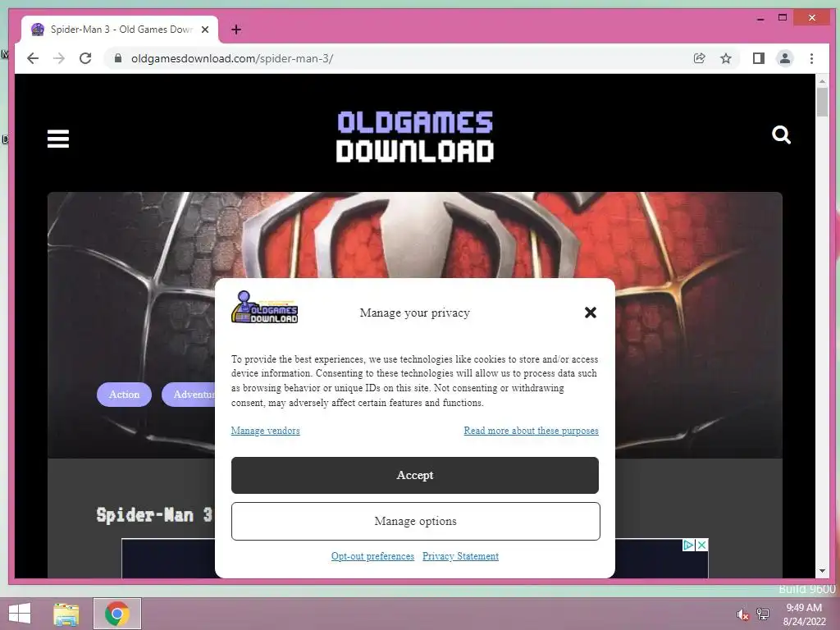Go back using the browser back arrow
This screenshot has height=630, width=840.
click(33, 58)
